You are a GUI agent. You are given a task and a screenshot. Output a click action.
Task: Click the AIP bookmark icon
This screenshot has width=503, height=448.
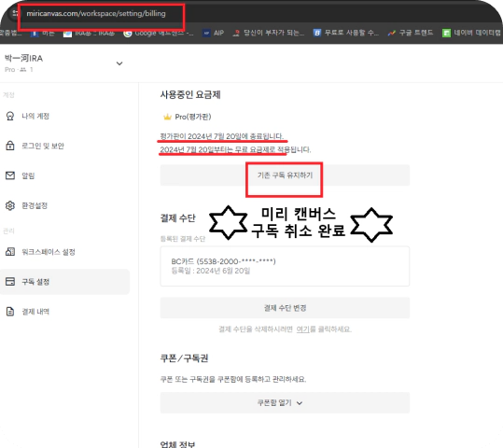[206, 33]
